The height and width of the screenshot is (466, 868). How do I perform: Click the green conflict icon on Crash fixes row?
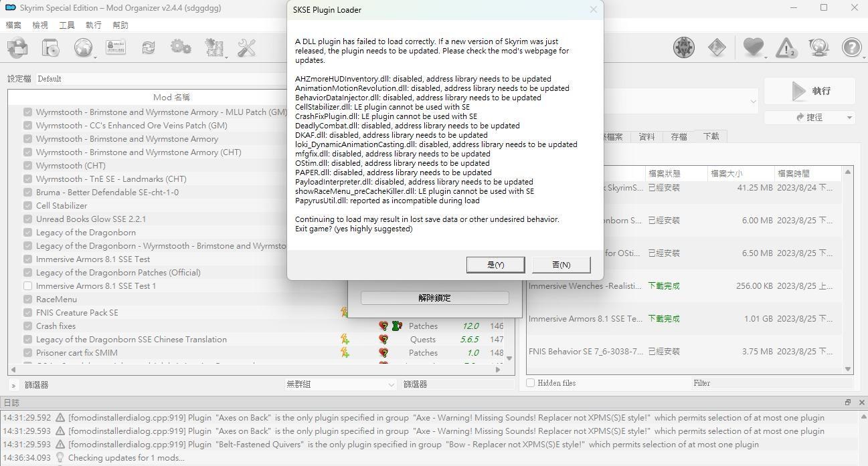[x=397, y=326]
